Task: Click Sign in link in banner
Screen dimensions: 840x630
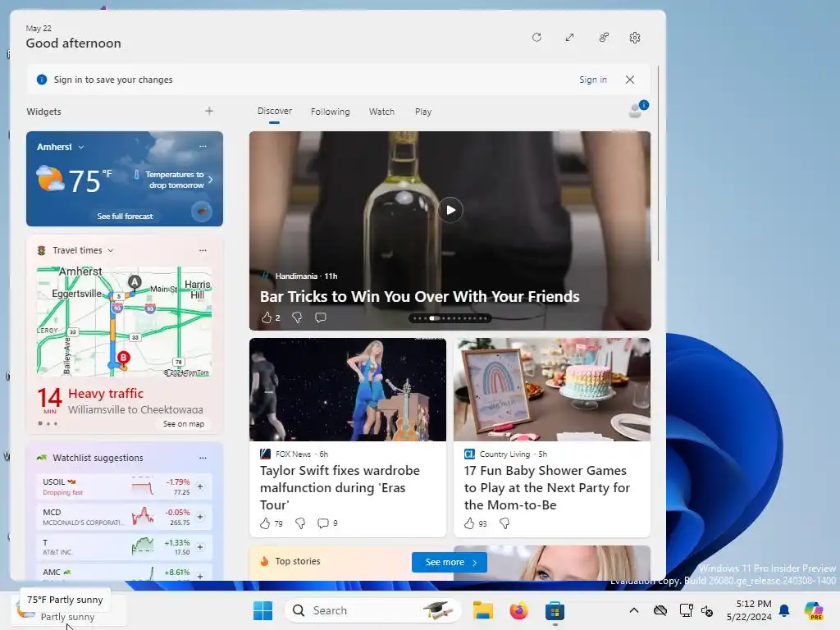Action: 592,80
